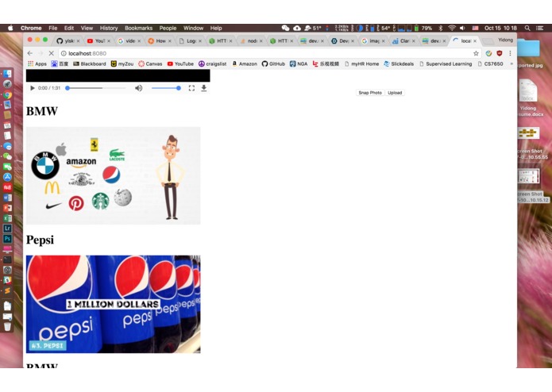The image size is (552, 392).
Task: Adjust the video volume slider
Action: click(166, 88)
